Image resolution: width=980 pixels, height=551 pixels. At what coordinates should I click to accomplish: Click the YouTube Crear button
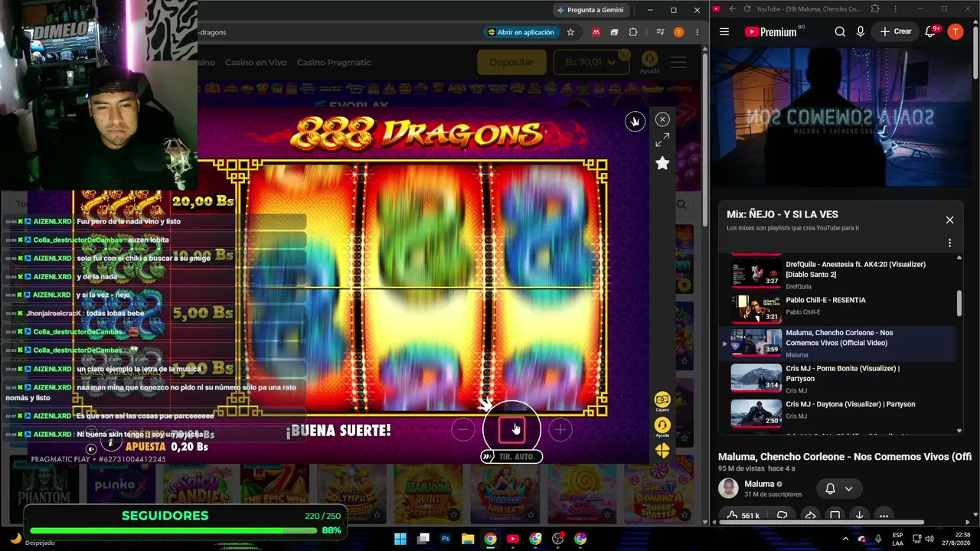(896, 31)
